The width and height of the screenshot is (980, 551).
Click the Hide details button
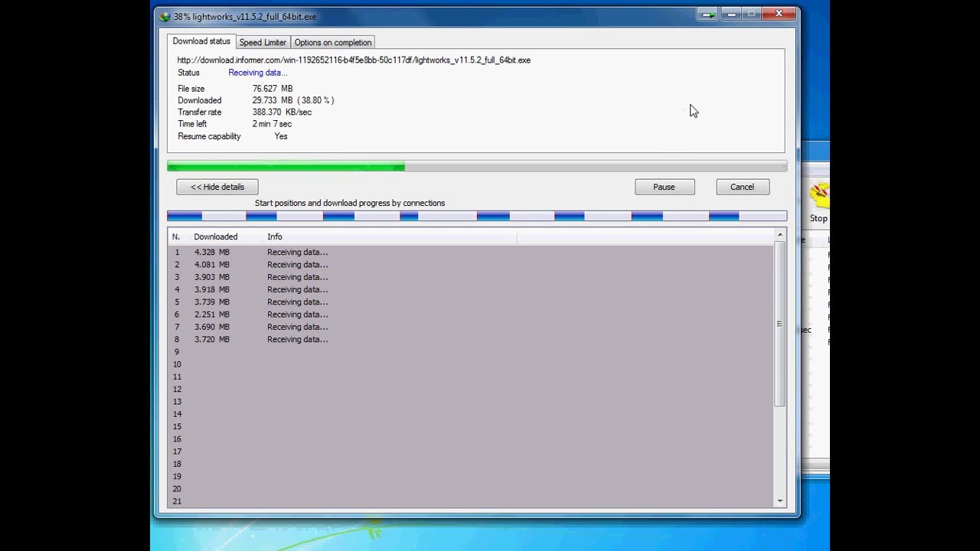coord(217,187)
